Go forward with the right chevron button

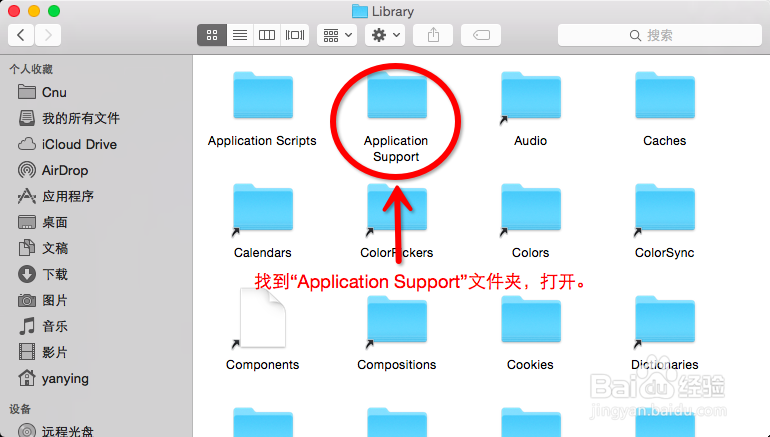coord(48,35)
